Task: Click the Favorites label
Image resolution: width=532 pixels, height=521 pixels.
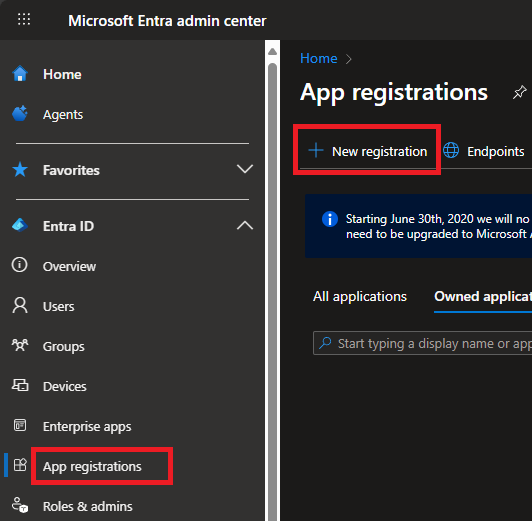Action: [x=71, y=170]
